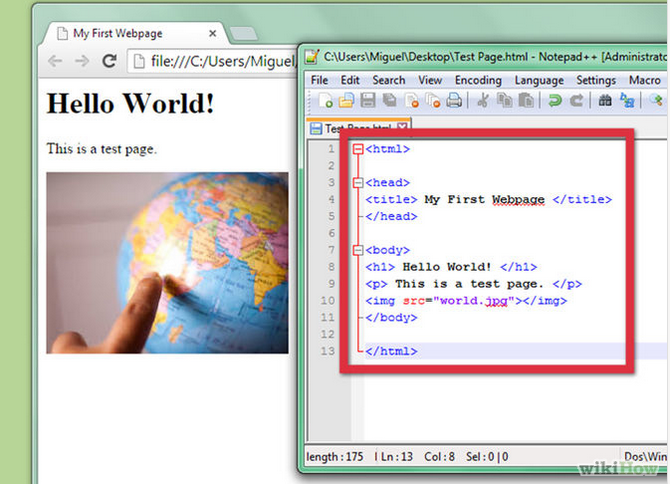Click the Copy icon in toolbar
This screenshot has height=484, width=670.
(505, 100)
